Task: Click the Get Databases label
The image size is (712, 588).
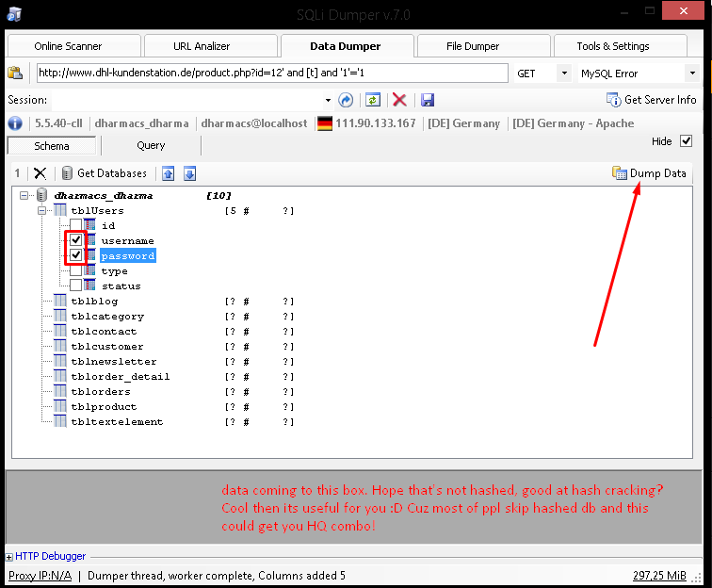Action: point(112,173)
